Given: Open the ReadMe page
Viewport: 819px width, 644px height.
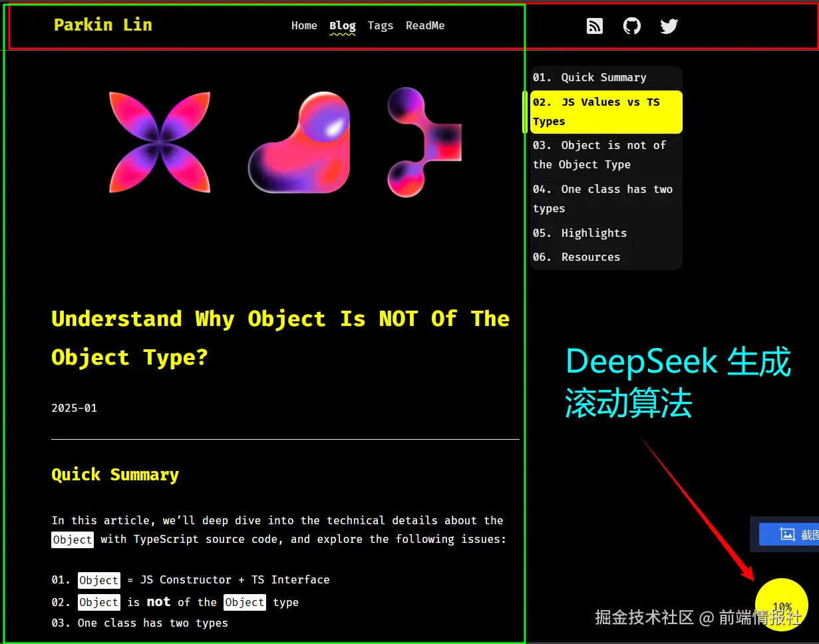Looking at the screenshot, I should [425, 25].
